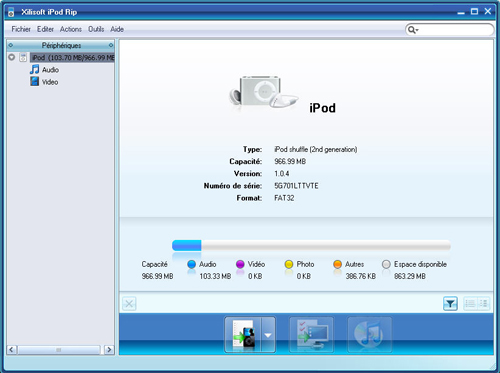Open the Fichier menu
This screenshot has width=500, height=373.
[x=21, y=29]
